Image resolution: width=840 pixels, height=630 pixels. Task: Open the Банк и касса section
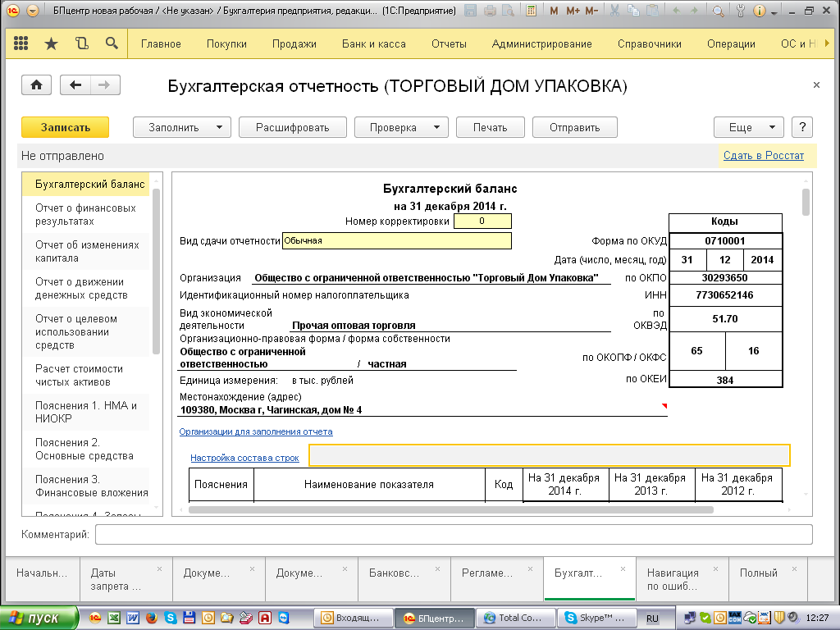pos(373,44)
